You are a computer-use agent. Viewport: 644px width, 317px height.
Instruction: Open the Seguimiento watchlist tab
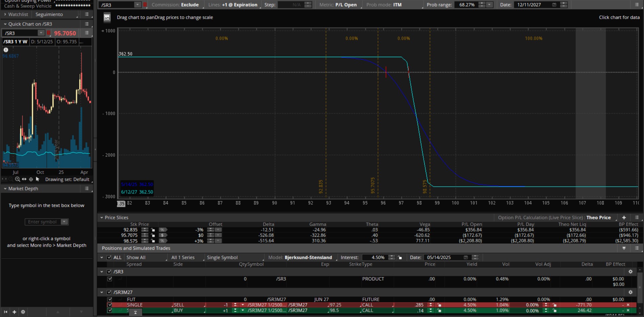tap(49, 14)
